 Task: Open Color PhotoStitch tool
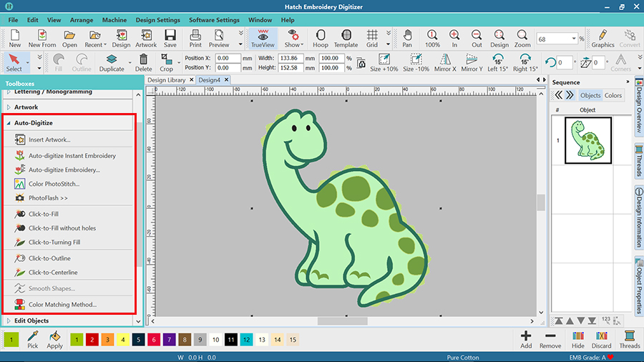[54, 184]
